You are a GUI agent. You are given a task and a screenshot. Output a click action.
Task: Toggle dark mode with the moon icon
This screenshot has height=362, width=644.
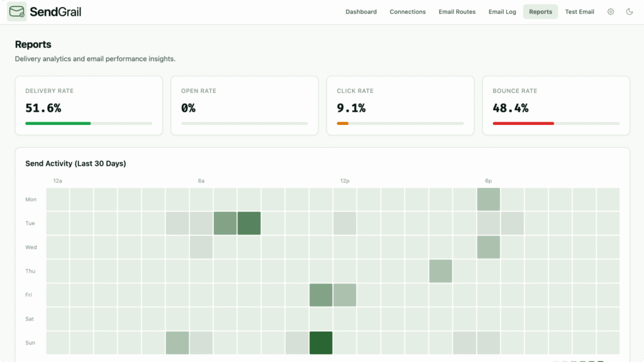point(630,11)
